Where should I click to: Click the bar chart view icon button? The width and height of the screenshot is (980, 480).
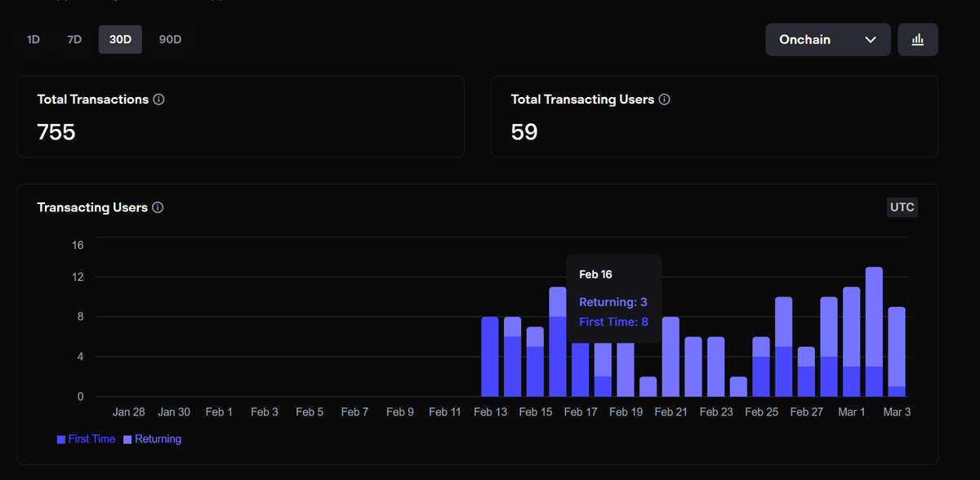coord(918,39)
